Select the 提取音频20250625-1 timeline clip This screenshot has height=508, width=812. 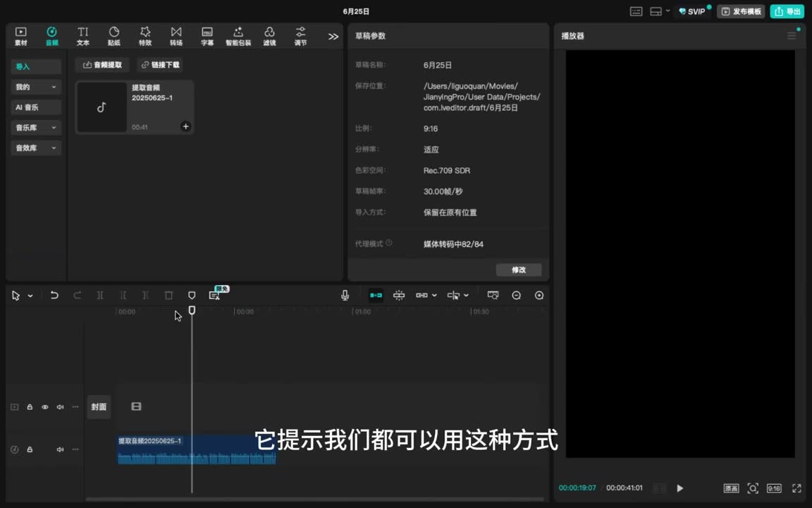[x=197, y=449]
